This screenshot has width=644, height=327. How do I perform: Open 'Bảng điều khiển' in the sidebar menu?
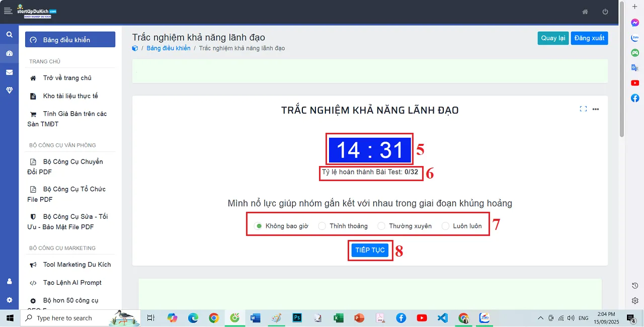(70, 40)
